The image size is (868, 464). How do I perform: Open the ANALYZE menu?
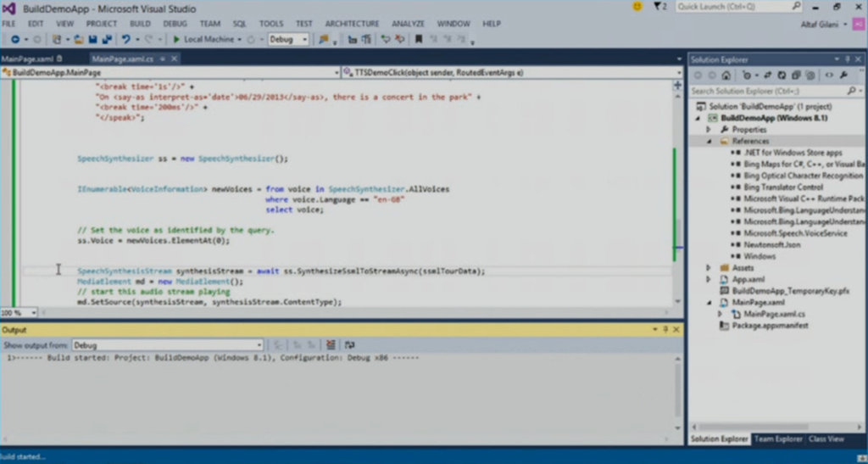(408, 24)
